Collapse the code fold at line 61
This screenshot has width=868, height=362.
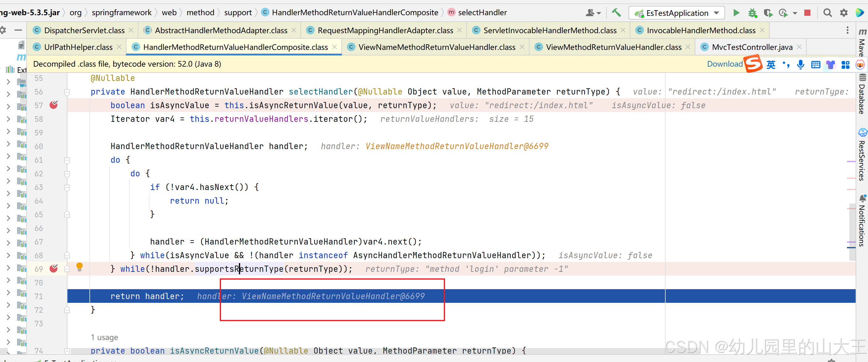click(x=67, y=160)
